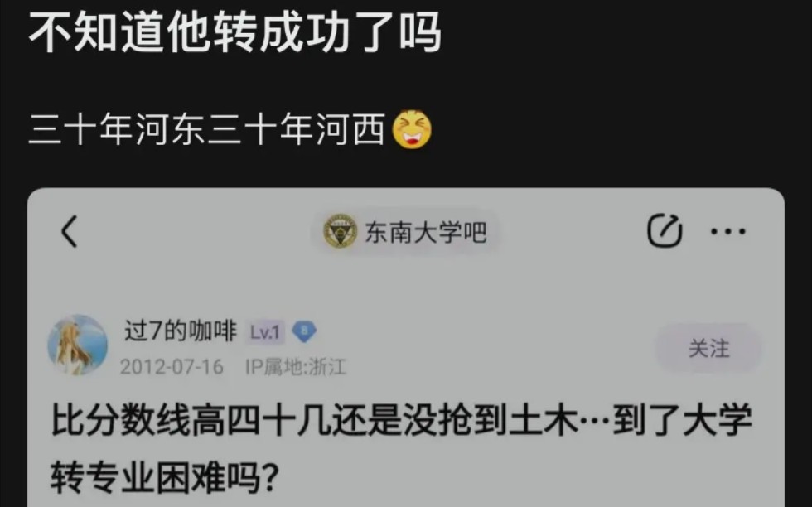The width and height of the screenshot is (812, 507).
Task: Tap the text 到了大学 in post title
Action: [x=683, y=420]
